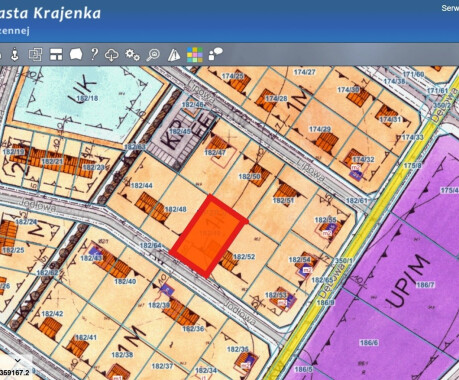Select parcel label 182/45
459x380 pixels.
pos(180,131)
